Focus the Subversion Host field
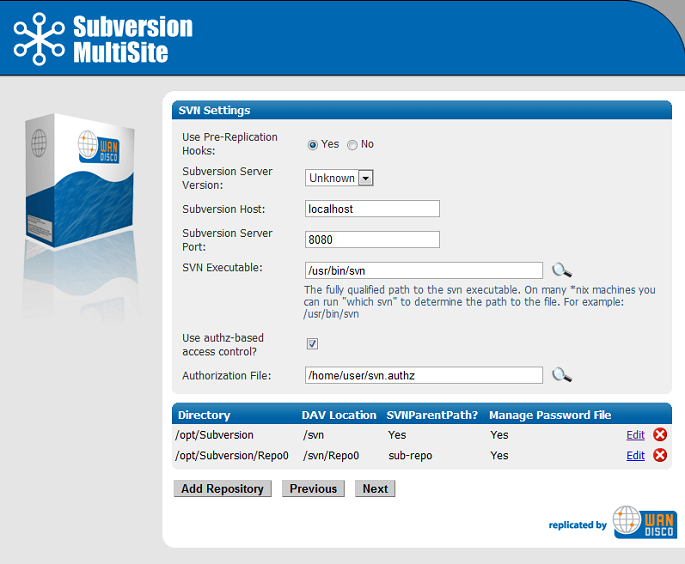The width and height of the screenshot is (685, 564). pyautogui.click(x=372, y=209)
